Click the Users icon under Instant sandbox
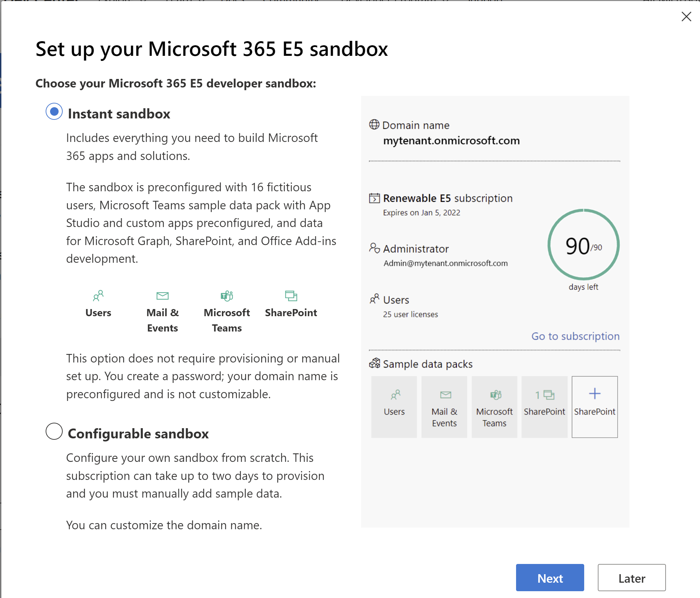 [98, 296]
